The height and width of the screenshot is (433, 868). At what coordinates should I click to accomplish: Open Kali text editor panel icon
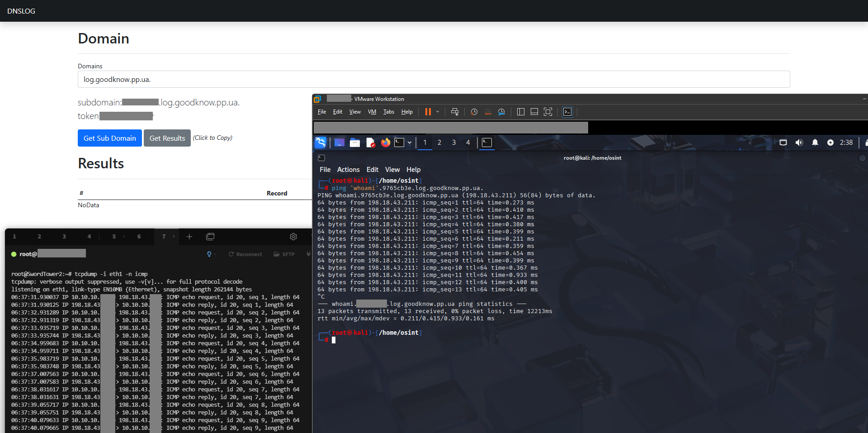(x=370, y=143)
